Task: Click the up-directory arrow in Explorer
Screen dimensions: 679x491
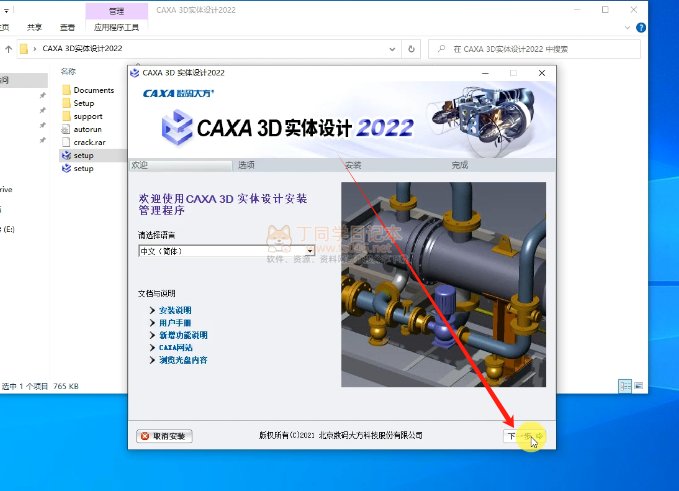Action: [x=9, y=48]
